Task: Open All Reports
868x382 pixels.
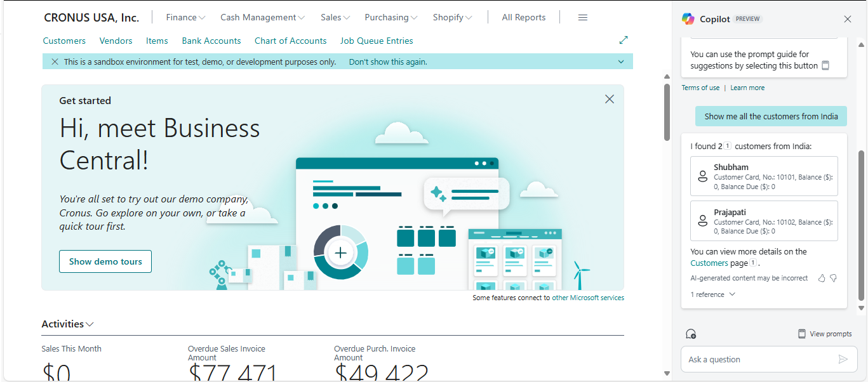Action: point(524,18)
